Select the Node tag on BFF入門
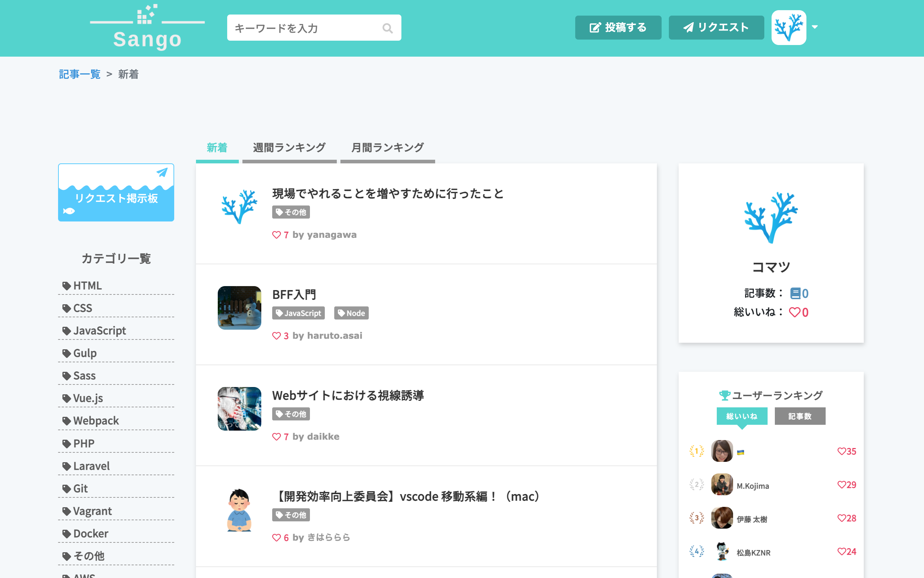The image size is (924, 578). (351, 313)
